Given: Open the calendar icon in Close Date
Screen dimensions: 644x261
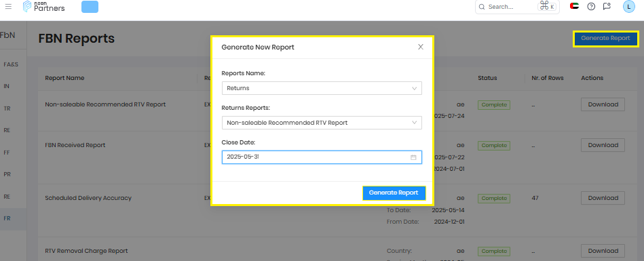Looking at the screenshot, I should (413, 157).
